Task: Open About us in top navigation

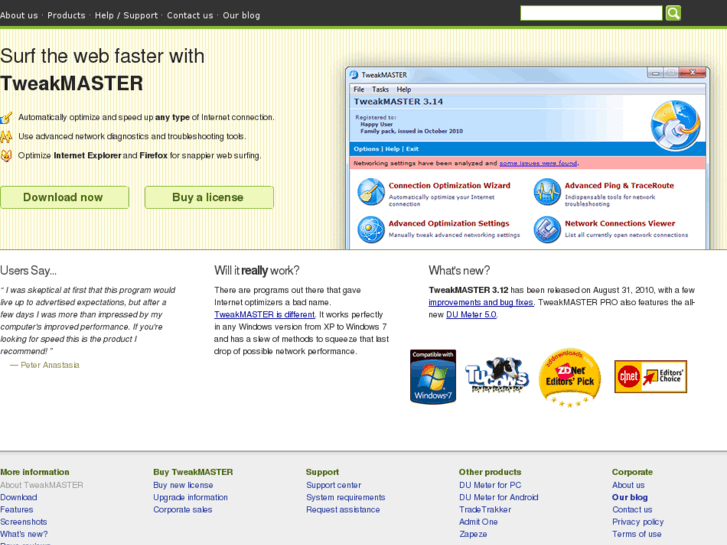Action: coord(19,15)
